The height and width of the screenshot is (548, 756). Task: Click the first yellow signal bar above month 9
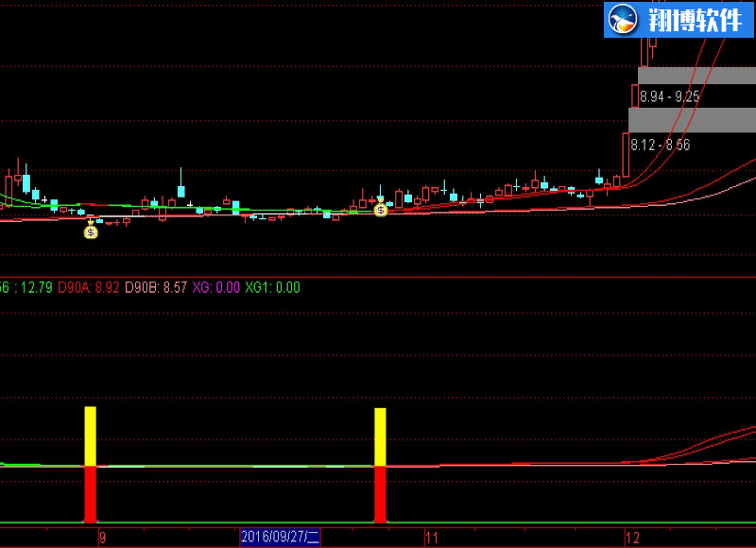(x=90, y=437)
